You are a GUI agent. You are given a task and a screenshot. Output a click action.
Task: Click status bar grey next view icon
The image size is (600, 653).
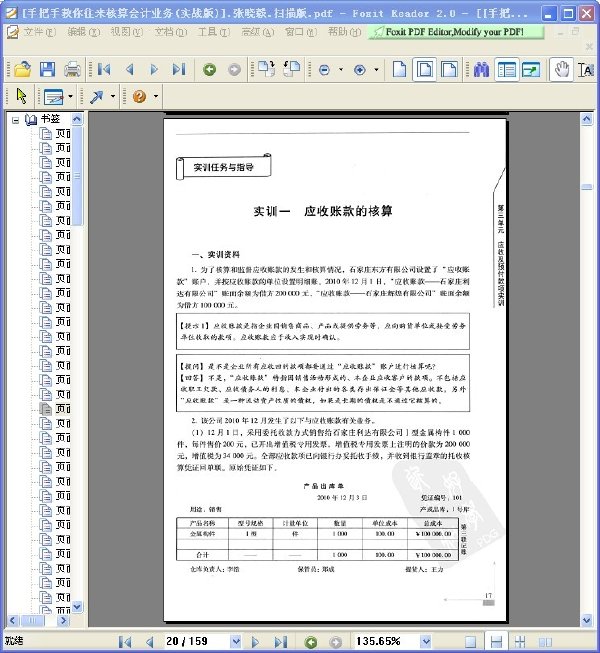tap(336, 642)
